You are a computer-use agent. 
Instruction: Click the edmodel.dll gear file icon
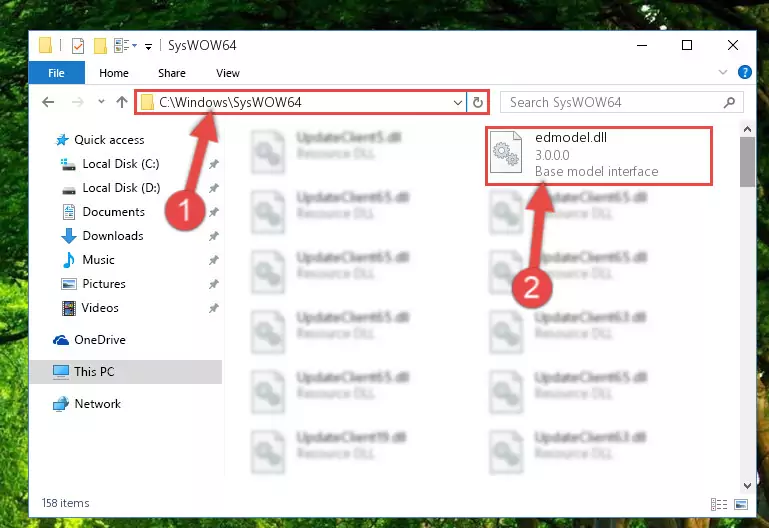[x=506, y=152]
